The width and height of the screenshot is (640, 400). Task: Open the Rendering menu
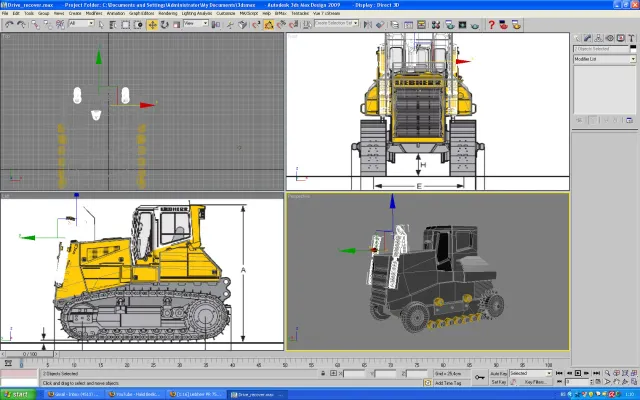tap(168, 13)
